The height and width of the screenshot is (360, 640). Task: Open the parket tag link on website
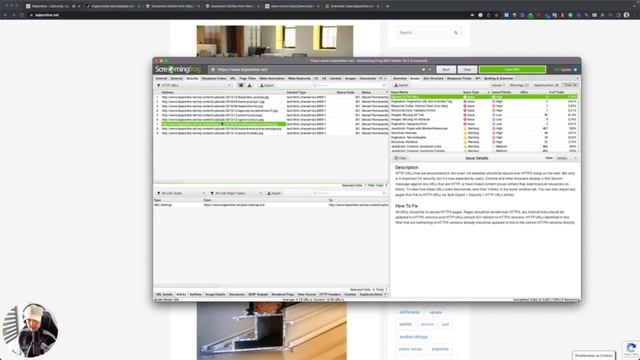click(x=405, y=324)
